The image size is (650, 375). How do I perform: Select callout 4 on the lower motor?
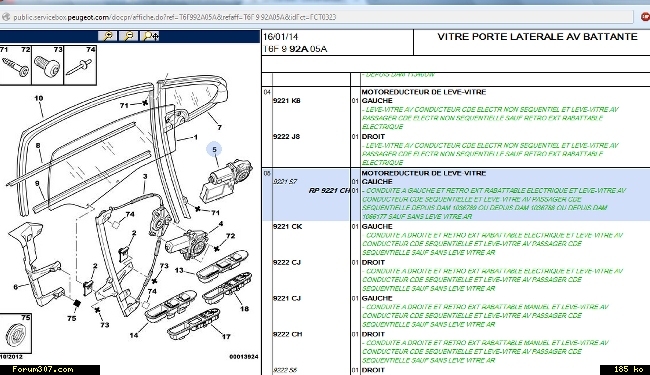(221, 224)
